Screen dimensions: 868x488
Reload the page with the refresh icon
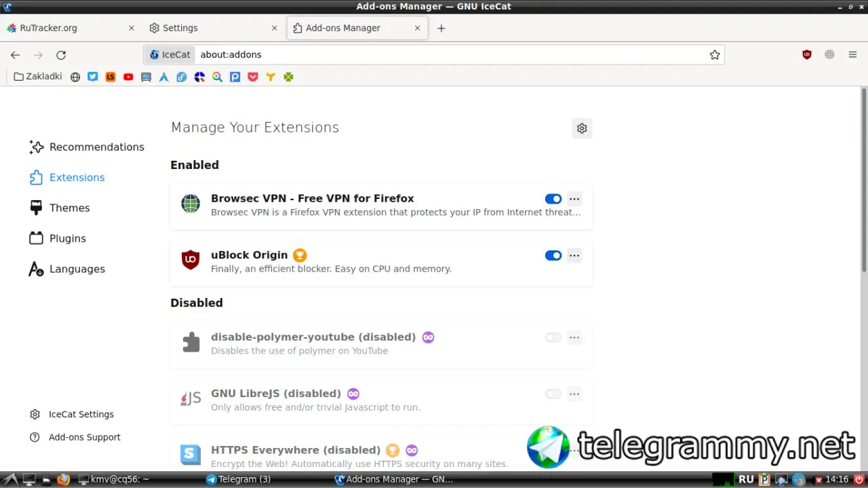tap(61, 55)
